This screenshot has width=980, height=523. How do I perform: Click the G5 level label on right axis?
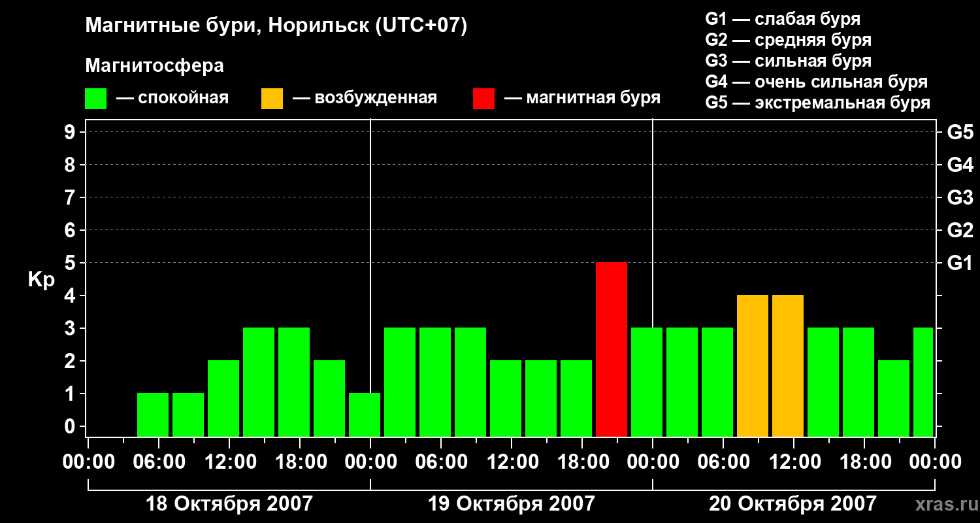pyautogui.click(x=960, y=132)
